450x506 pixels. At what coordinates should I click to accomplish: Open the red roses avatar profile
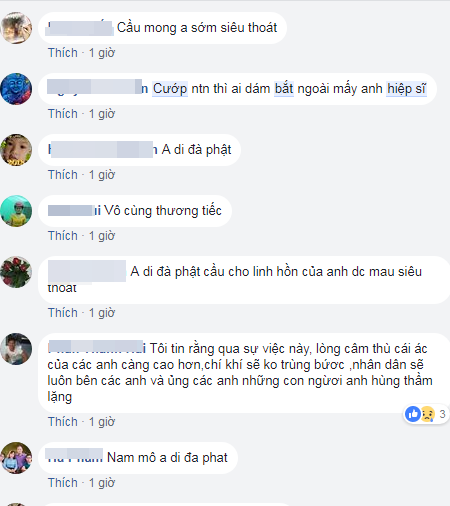click(x=16, y=272)
